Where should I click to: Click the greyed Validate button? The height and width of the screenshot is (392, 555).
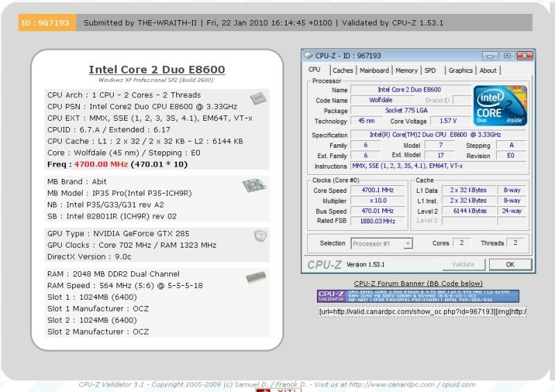click(463, 264)
